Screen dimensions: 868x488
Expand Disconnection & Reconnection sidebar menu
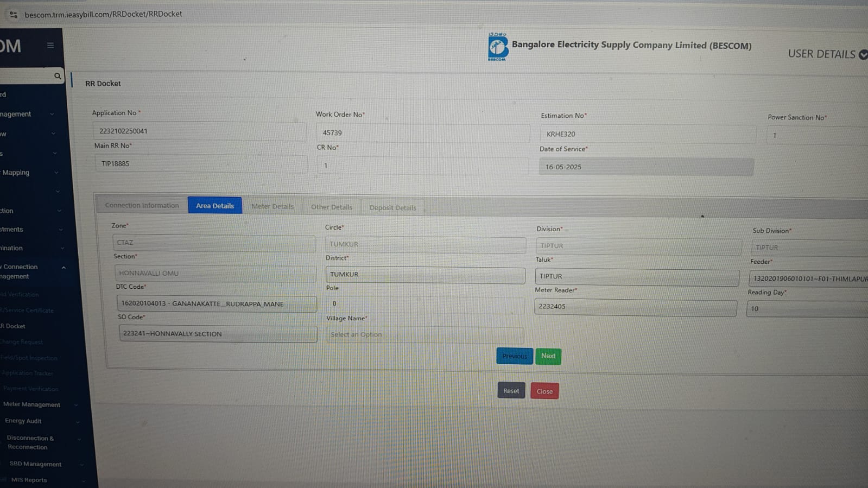click(45, 442)
